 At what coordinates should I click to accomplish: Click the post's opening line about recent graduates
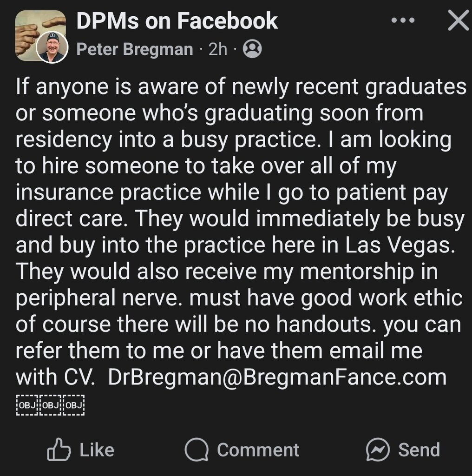(241, 87)
